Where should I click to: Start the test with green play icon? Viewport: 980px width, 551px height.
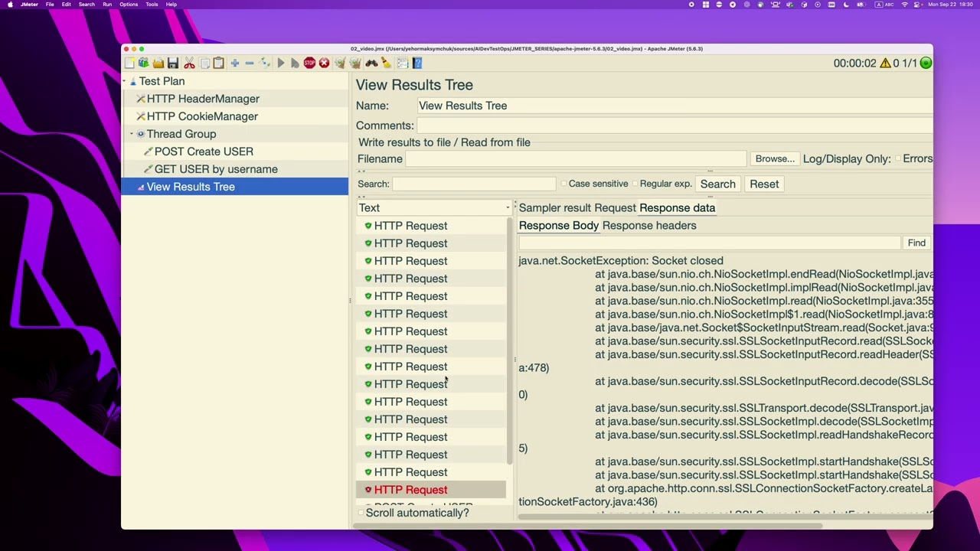[x=280, y=64]
